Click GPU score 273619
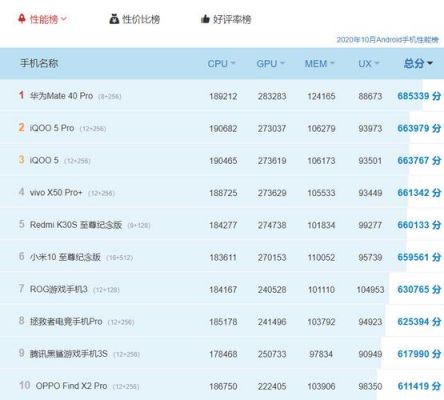 tap(272, 161)
